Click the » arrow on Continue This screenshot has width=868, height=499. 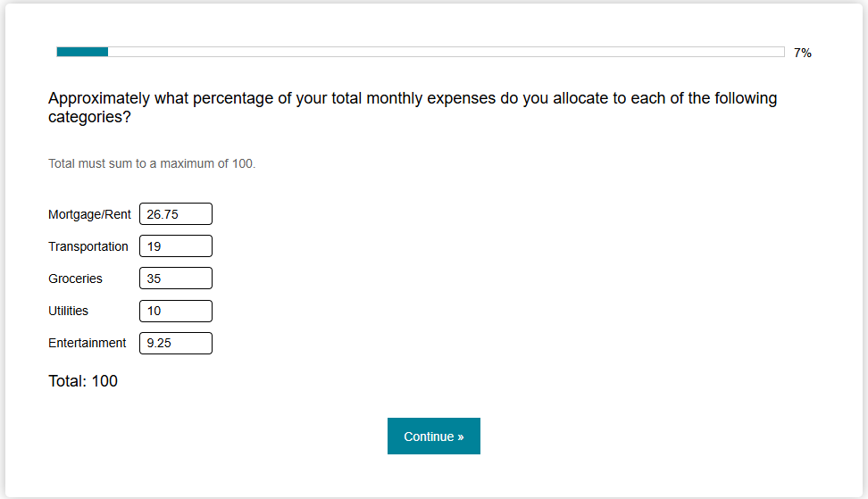point(460,437)
